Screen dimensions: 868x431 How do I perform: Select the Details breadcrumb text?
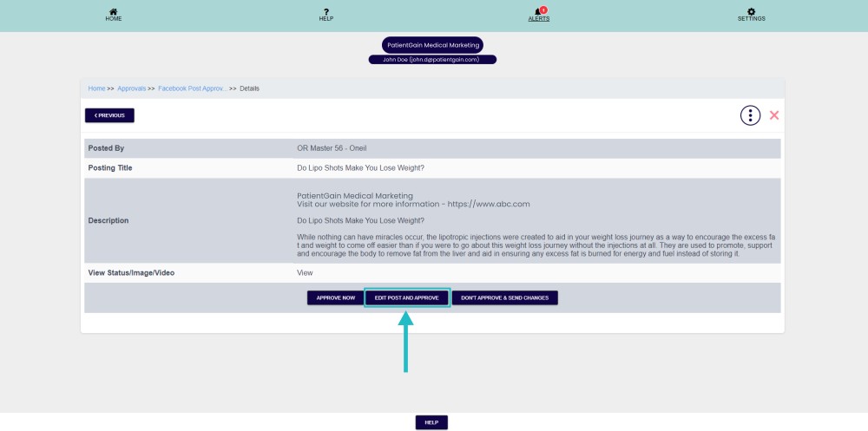[250, 88]
